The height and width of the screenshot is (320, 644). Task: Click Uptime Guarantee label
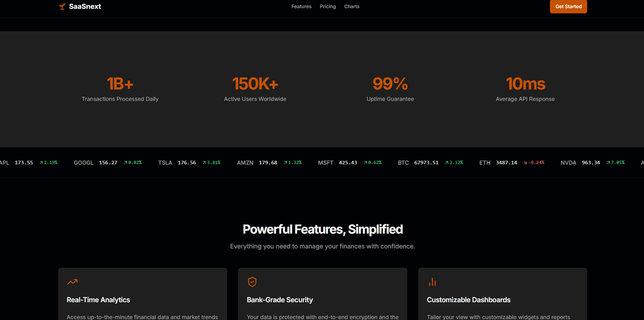[x=390, y=99]
